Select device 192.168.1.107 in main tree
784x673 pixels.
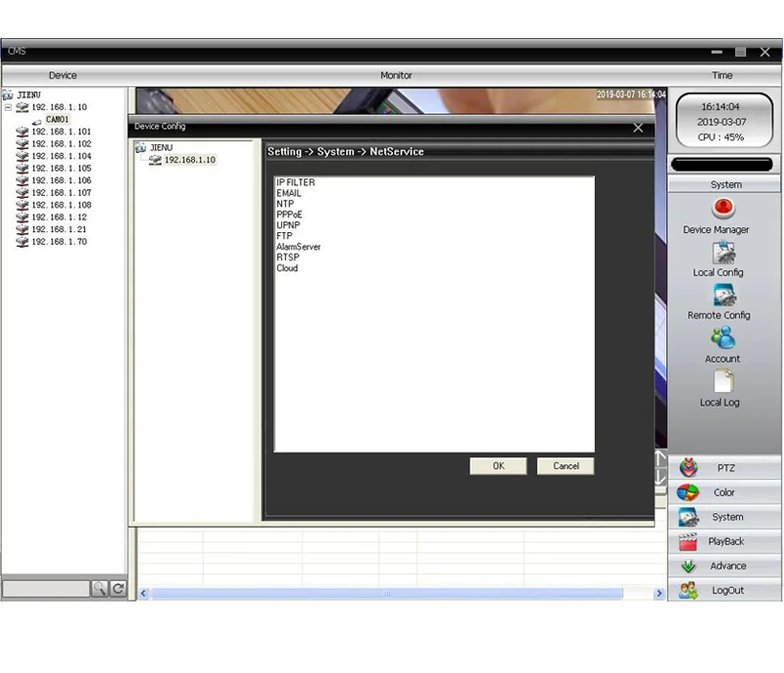(x=61, y=192)
